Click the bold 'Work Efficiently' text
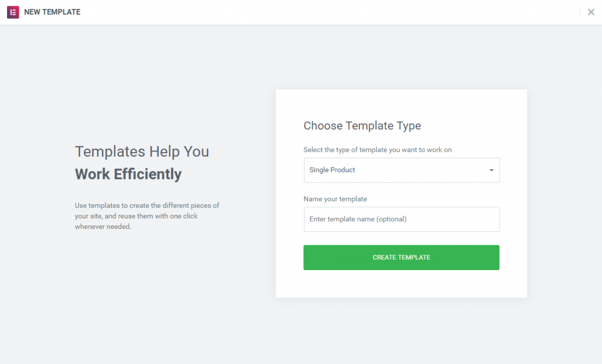 pos(128,174)
